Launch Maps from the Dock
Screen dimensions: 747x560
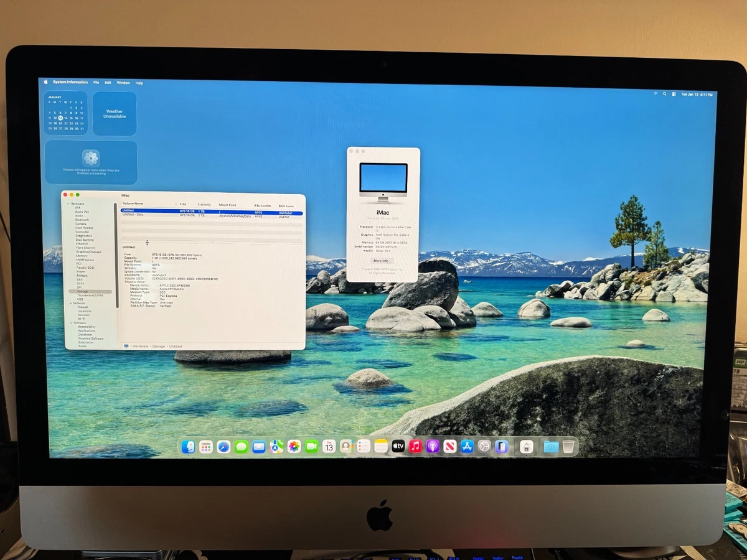(276, 446)
